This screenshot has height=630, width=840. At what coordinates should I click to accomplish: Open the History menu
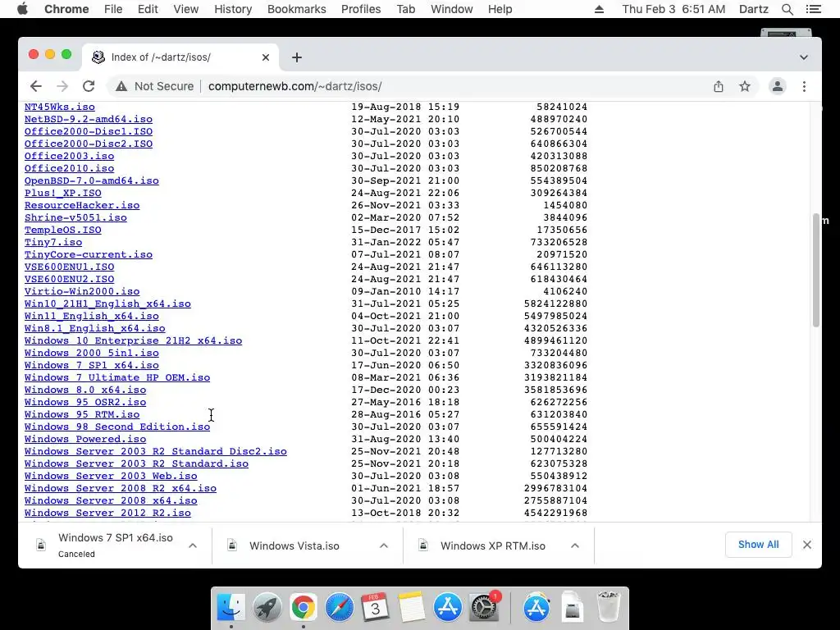(232, 9)
